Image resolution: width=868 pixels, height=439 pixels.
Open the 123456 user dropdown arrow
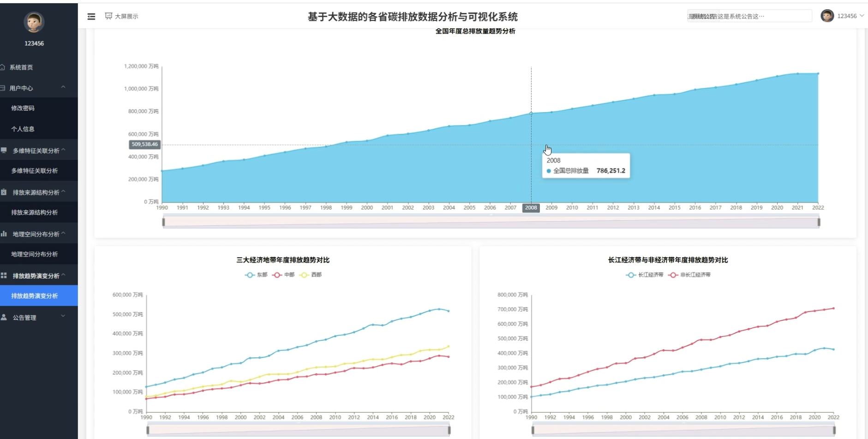862,16
